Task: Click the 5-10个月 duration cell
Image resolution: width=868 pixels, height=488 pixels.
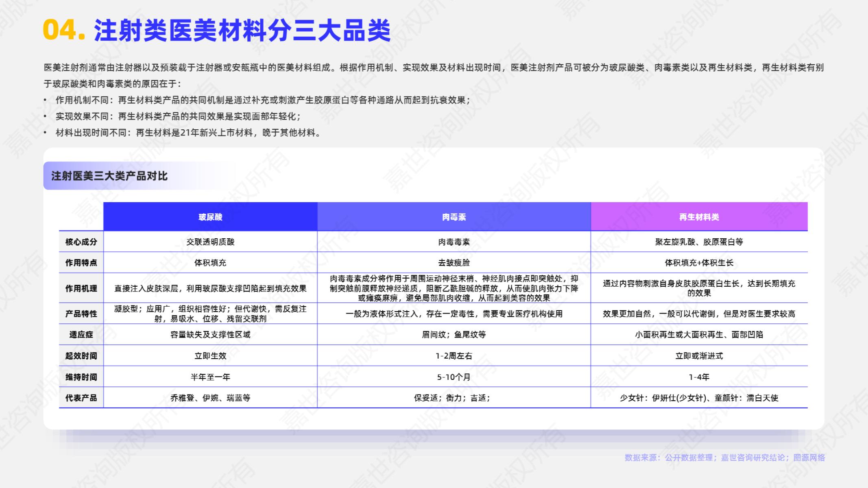Action: pos(454,377)
